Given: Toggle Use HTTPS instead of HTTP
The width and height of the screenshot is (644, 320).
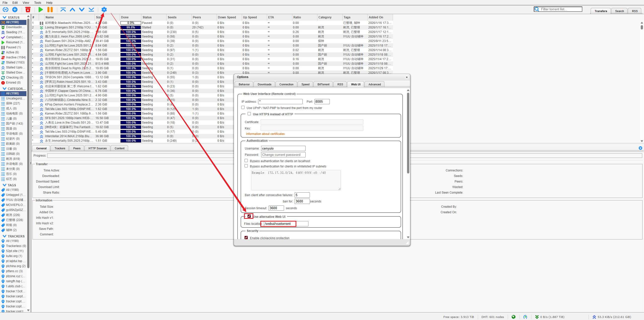Looking at the screenshot, I should [249, 114].
